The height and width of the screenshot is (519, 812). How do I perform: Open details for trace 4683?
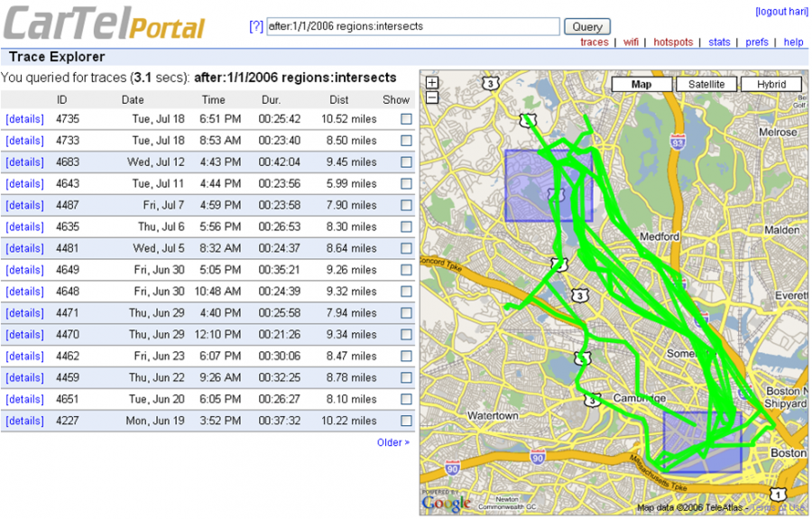click(25, 162)
